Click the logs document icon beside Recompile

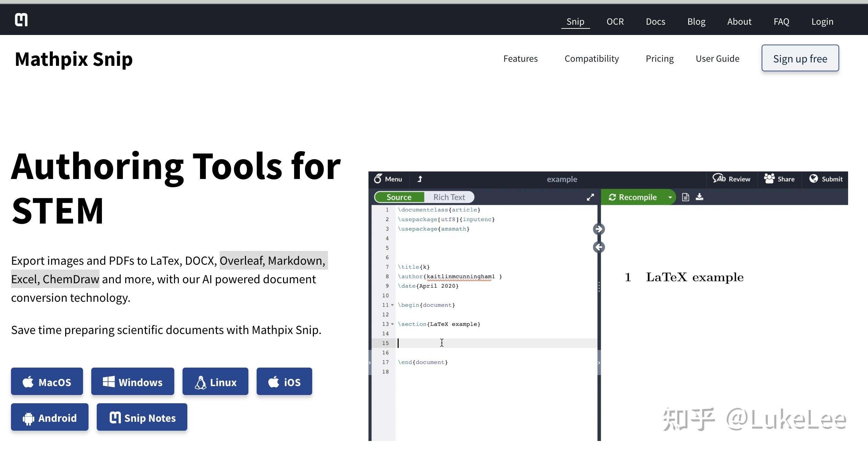pyautogui.click(x=685, y=197)
